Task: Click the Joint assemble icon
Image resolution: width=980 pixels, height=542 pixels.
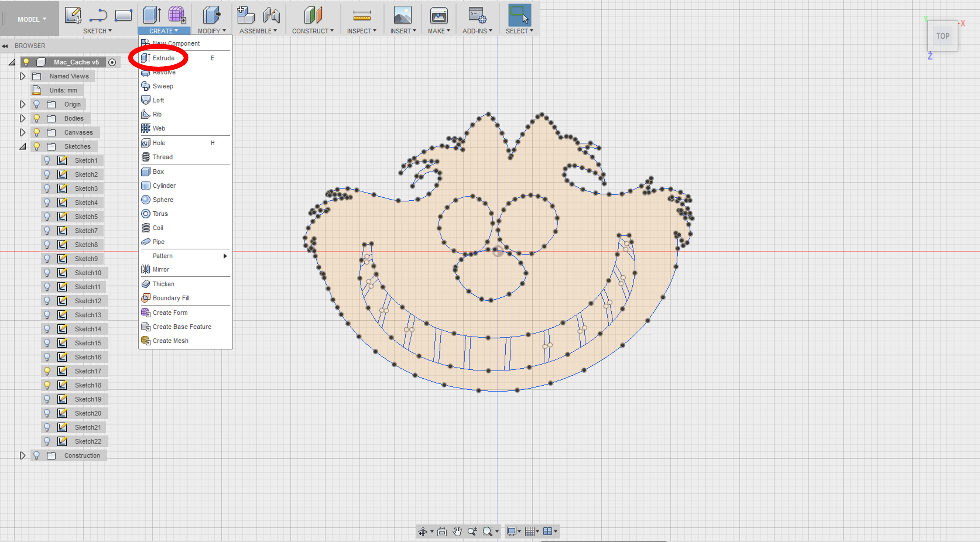Action: coord(272,16)
